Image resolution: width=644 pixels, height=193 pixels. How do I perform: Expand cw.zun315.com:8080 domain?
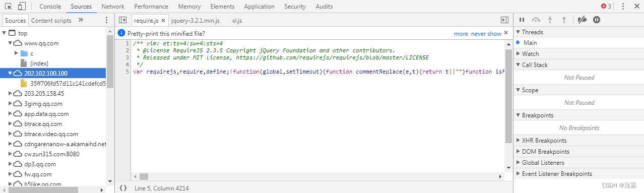[10, 154]
